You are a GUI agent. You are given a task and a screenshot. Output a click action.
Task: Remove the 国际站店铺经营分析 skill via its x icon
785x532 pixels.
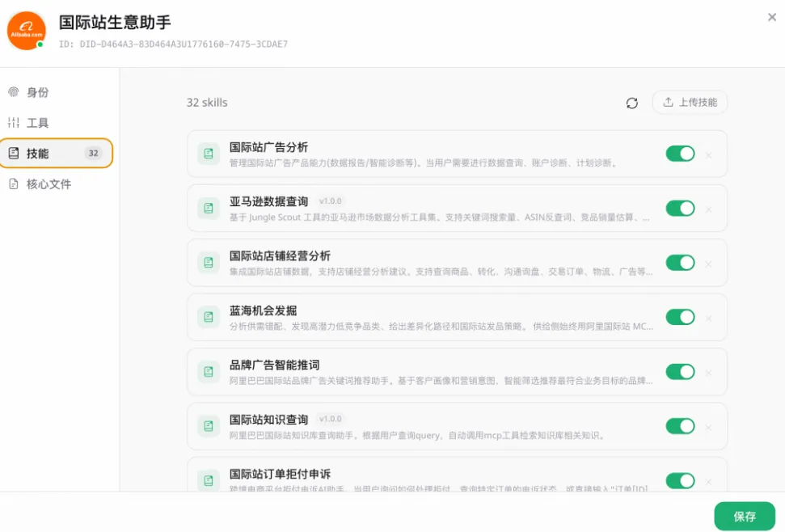pos(708,264)
